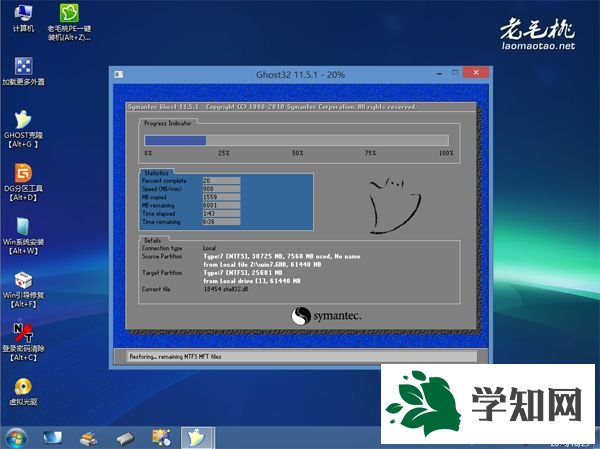This screenshot has width=600, height=449.
Task: Click the Restoring remaining NTFS MFT status bar
Action: pyautogui.click(x=301, y=356)
